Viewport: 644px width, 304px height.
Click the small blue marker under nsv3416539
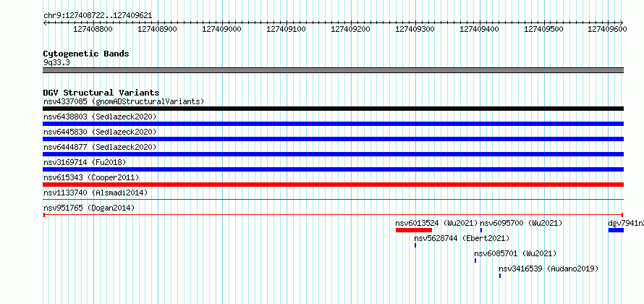point(500,276)
